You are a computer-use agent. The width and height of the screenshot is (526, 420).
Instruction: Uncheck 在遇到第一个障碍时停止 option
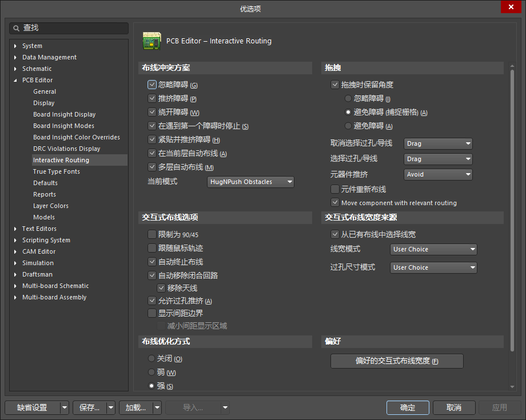pyautogui.click(x=152, y=126)
